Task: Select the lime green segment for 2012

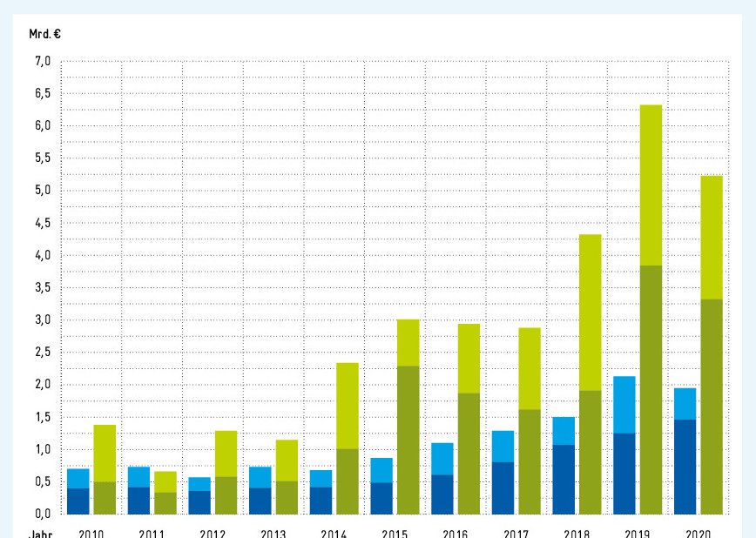Action: pyautogui.click(x=226, y=454)
